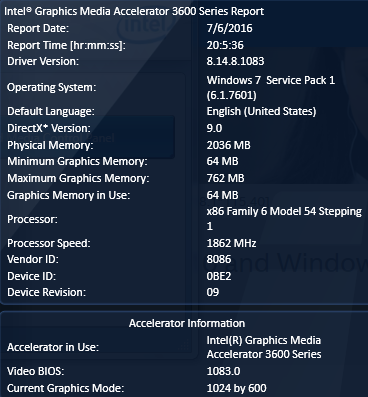Click the Physical Memory value 2036 MB
The width and height of the screenshot is (368, 397).
(x=228, y=145)
